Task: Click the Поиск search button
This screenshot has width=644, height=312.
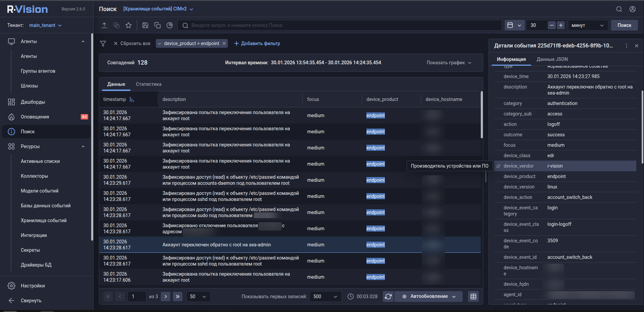Action: pos(624,25)
